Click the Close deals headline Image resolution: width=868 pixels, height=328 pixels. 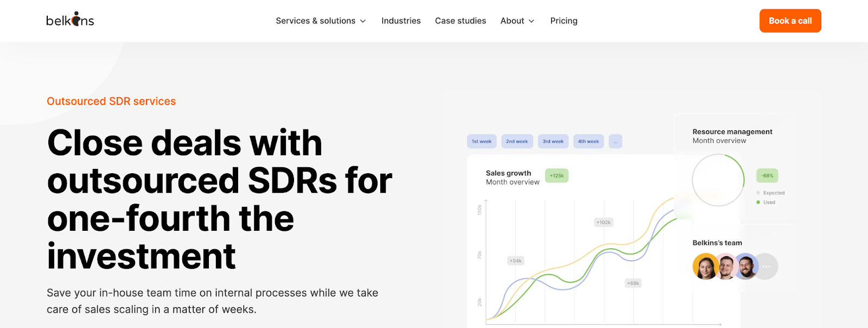220,199
